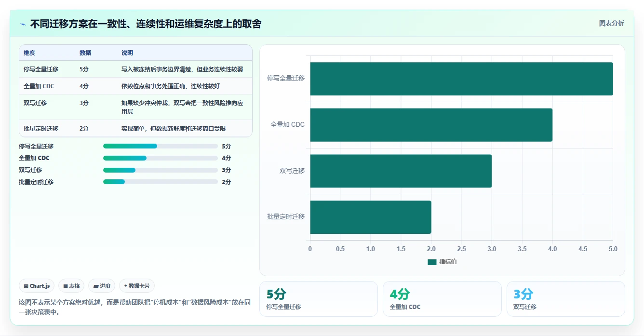Click the 批量定时迁移 progress bar
Viewport: 644px width, 336px height.
coord(161,182)
